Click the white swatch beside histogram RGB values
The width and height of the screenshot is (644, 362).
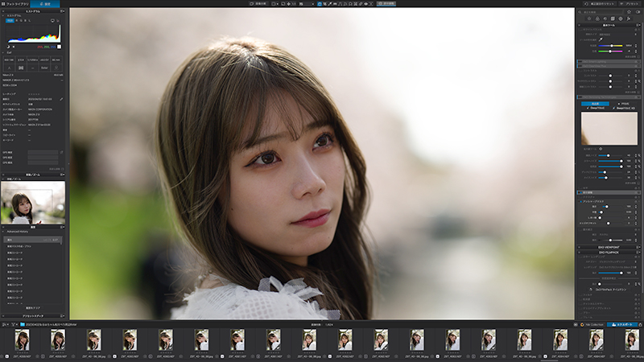pyautogui.click(x=59, y=47)
